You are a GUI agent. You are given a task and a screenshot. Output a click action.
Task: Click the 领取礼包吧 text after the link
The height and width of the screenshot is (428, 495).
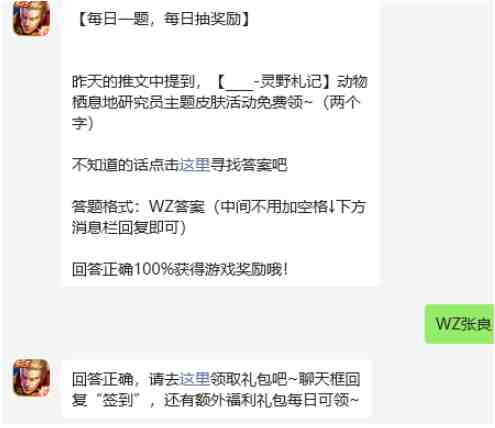[x=248, y=379]
